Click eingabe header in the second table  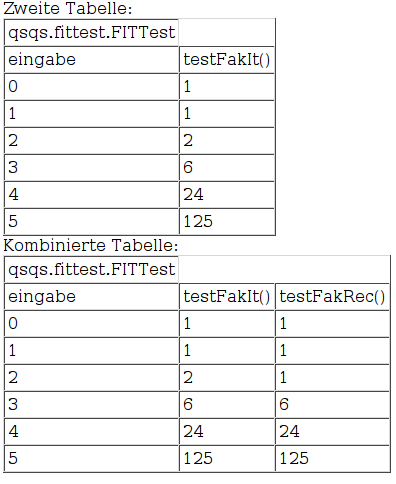click(91, 60)
